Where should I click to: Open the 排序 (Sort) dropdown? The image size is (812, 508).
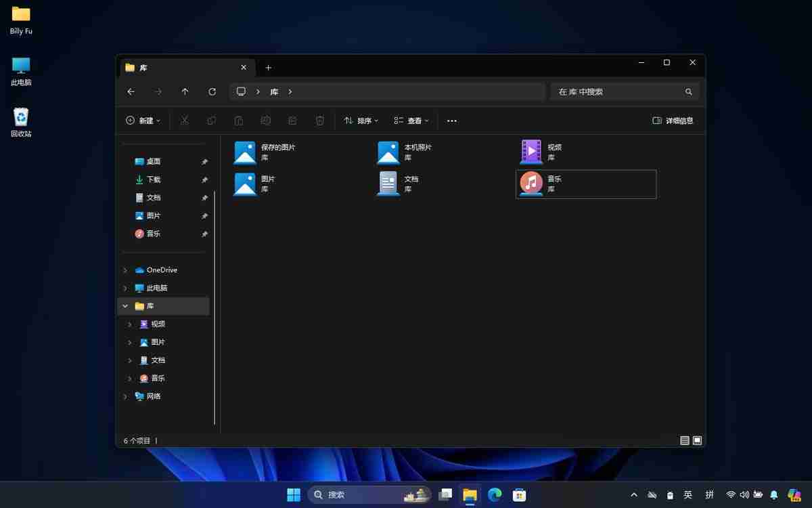pos(361,120)
